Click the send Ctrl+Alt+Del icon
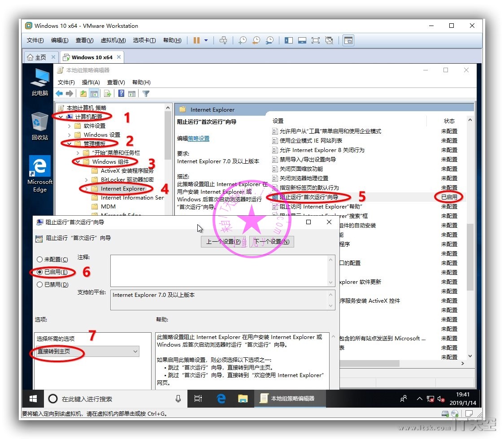The width and height of the screenshot is (504, 439). 223,40
